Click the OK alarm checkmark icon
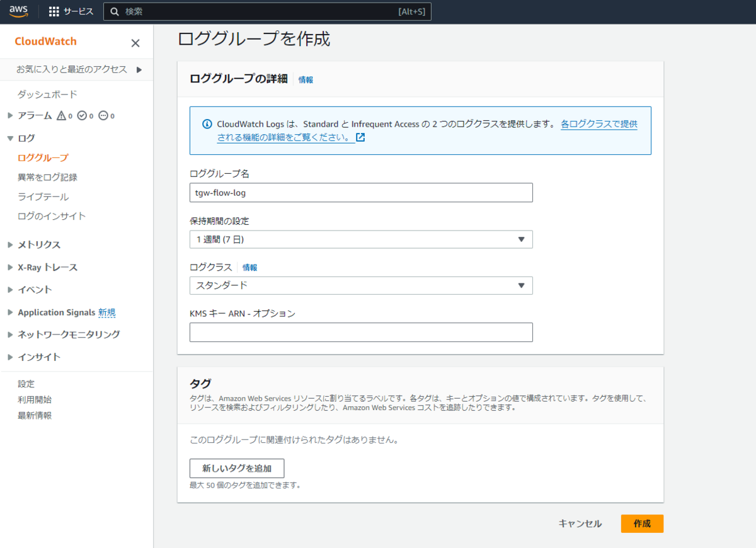 pos(82,116)
